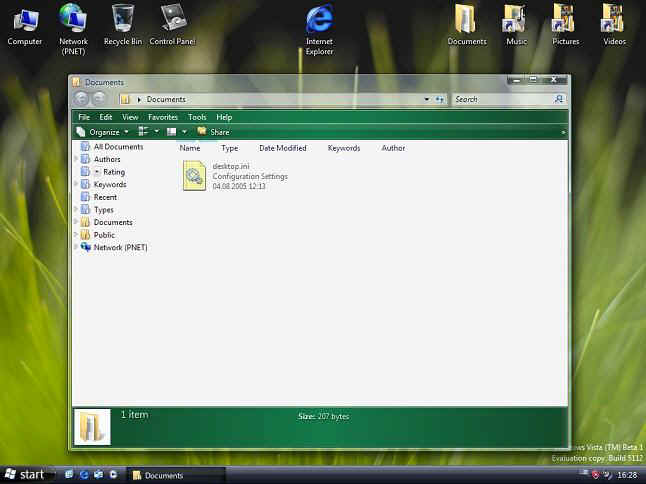Open the Recycle Bin desktop icon
646x484 pixels.
pyautogui.click(x=122, y=18)
